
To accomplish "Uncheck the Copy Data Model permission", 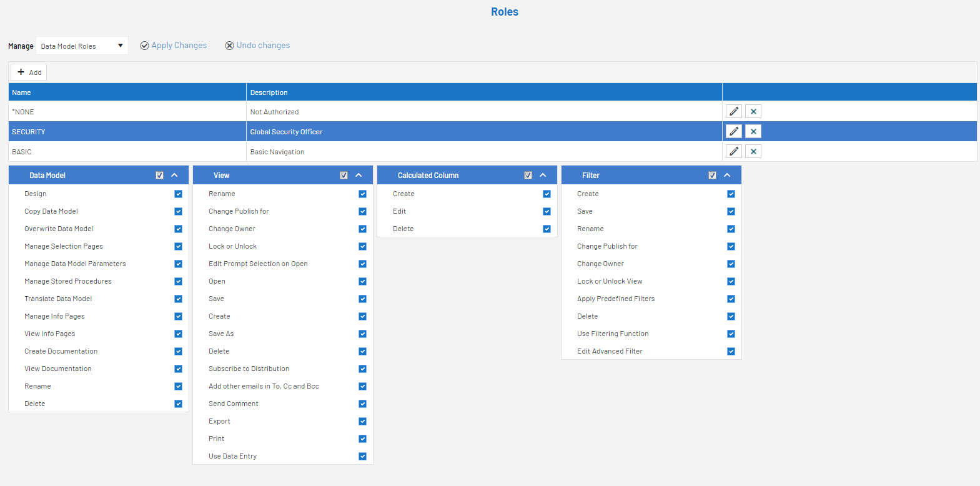I will coord(178,212).
